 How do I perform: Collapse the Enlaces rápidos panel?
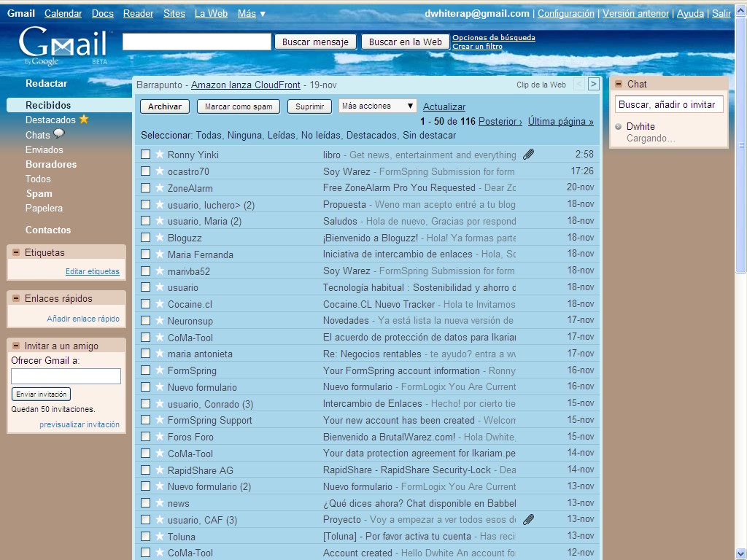16,298
